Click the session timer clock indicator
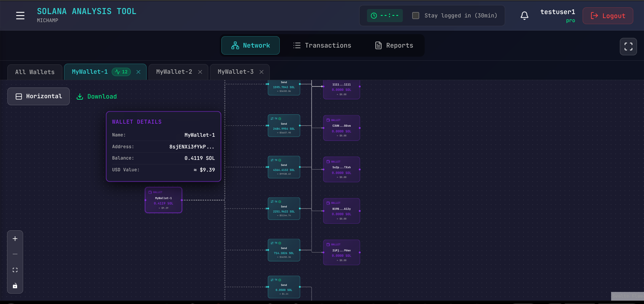This screenshot has width=644, height=304. pos(385,16)
